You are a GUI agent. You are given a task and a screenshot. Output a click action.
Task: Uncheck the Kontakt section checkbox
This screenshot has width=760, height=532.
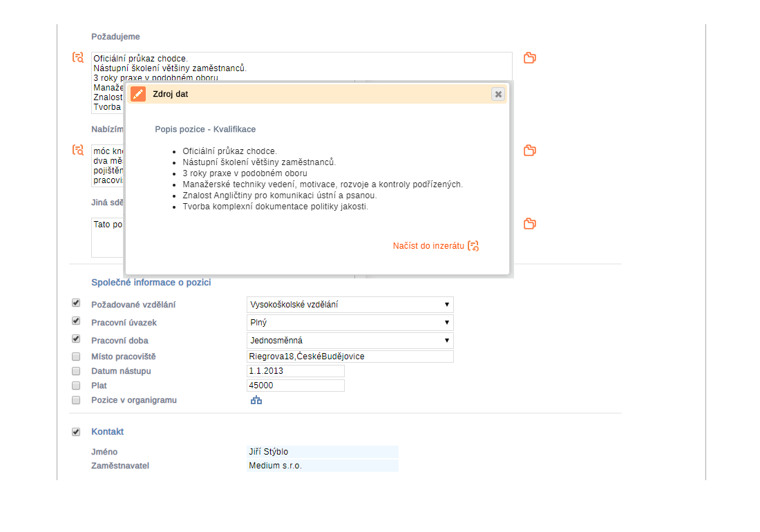click(x=76, y=432)
